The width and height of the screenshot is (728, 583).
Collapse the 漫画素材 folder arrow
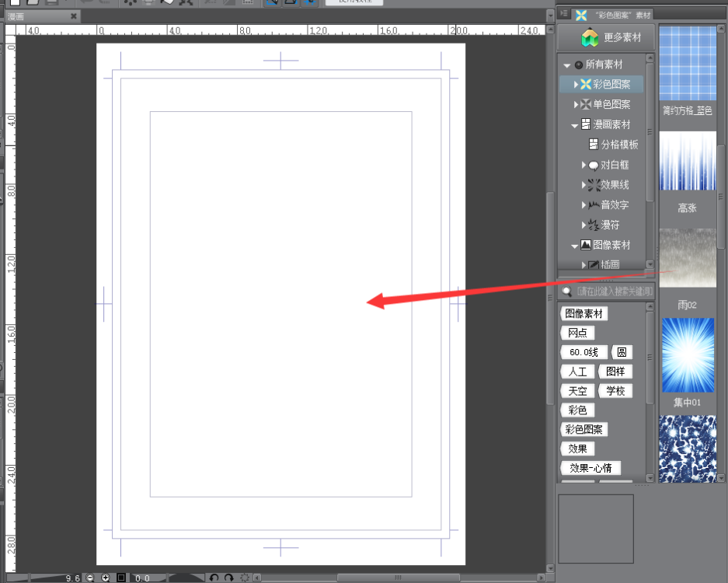pyautogui.click(x=575, y=125)
